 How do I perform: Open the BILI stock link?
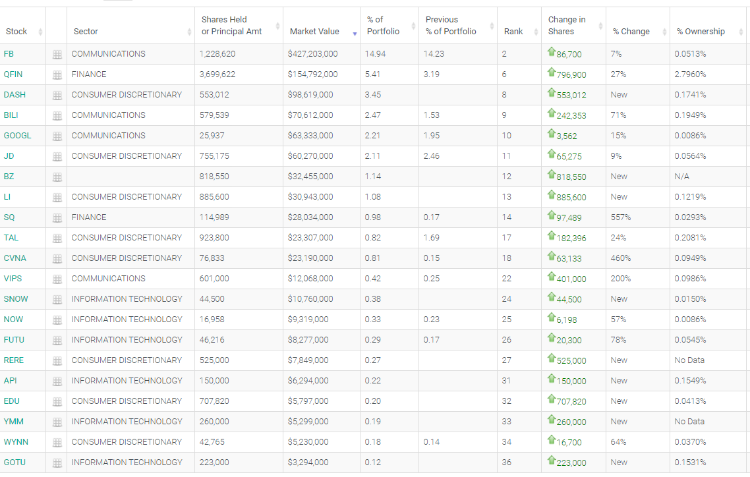[11, 115]
